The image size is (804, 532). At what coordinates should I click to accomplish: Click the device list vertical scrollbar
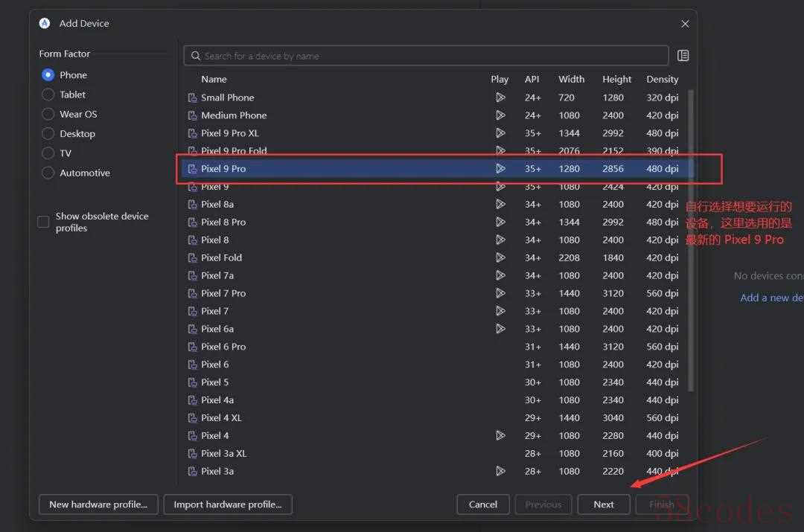point(691,240)
